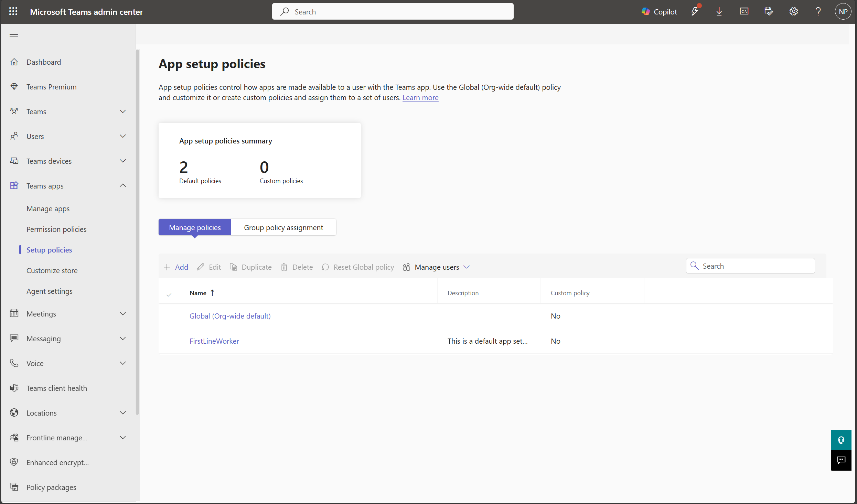The image size is (857, 504).
Task: Open Permission policies in sidebar
Action: click(x=56, y=229)
